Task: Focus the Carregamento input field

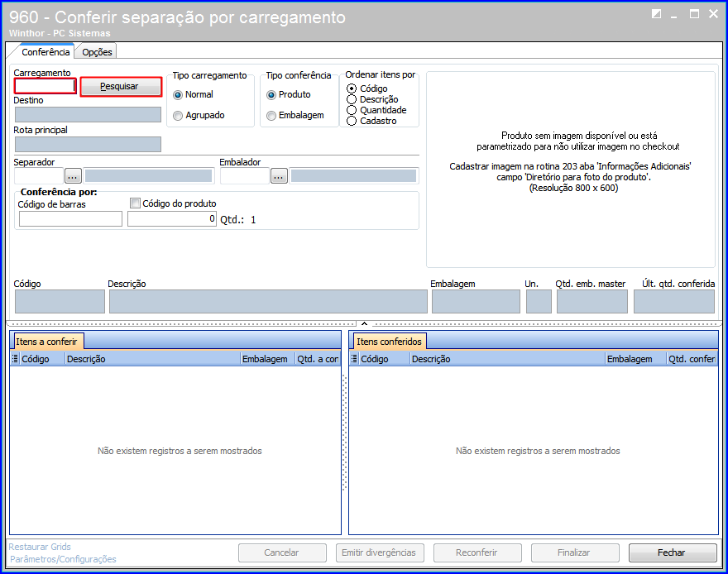Action: point(45,86)
